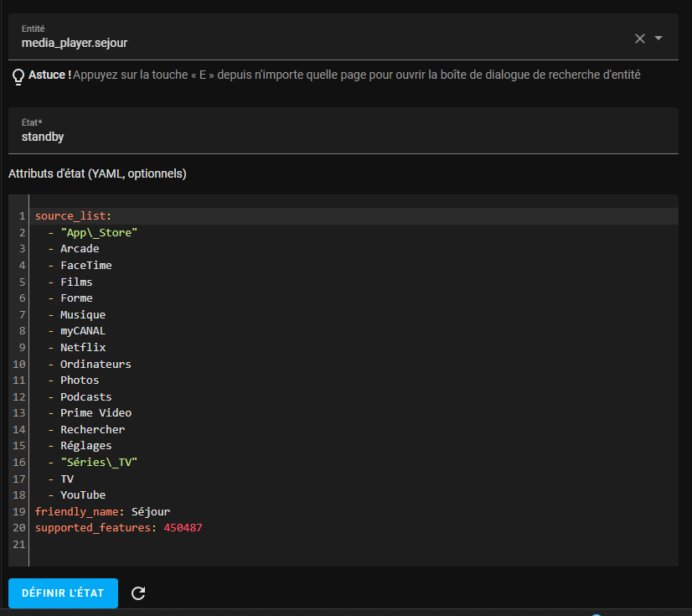
Task: Click the État standby input field
Action: (343, 131)
